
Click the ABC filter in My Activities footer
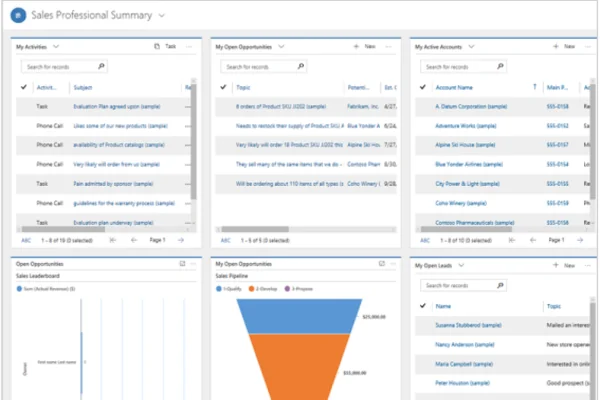[x=26, y=240]
